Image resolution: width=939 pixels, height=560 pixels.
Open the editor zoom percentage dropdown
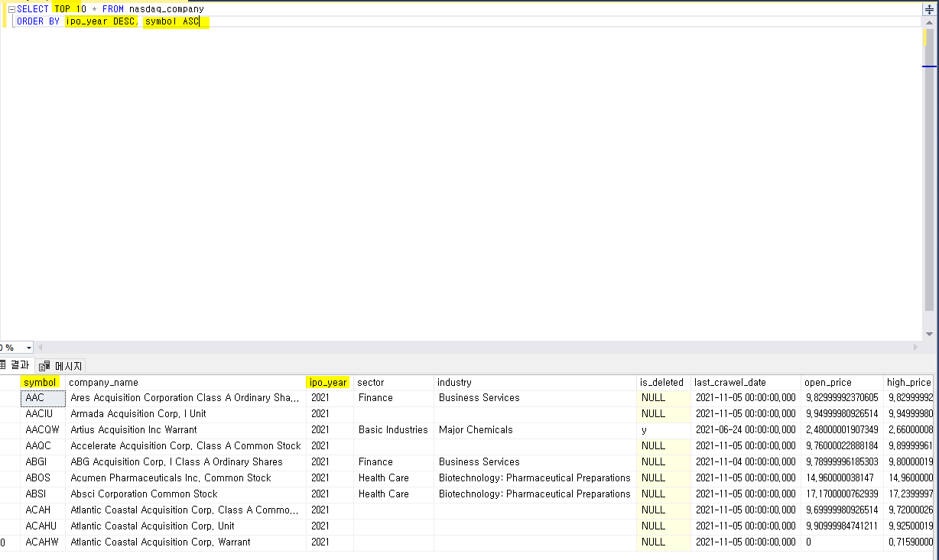28,348
